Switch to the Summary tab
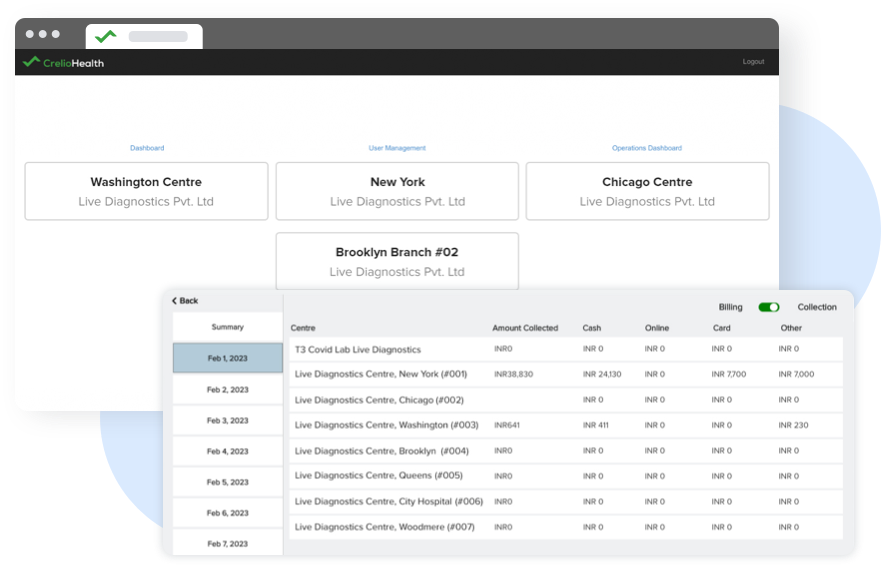 click(227, 327)
